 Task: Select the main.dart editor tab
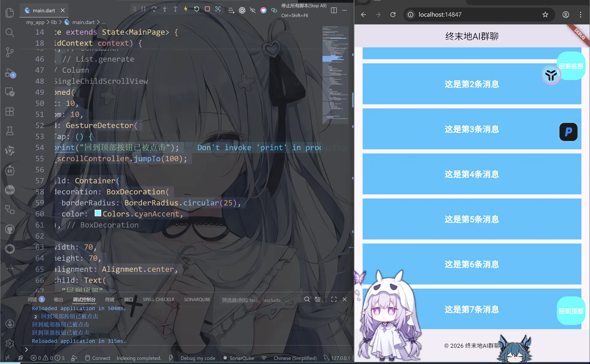point(44,10)
